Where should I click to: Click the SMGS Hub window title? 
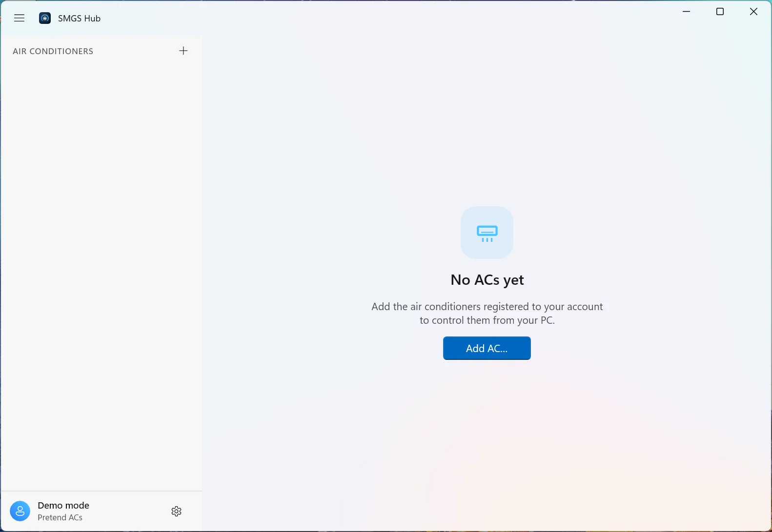(x=79, y=19)
